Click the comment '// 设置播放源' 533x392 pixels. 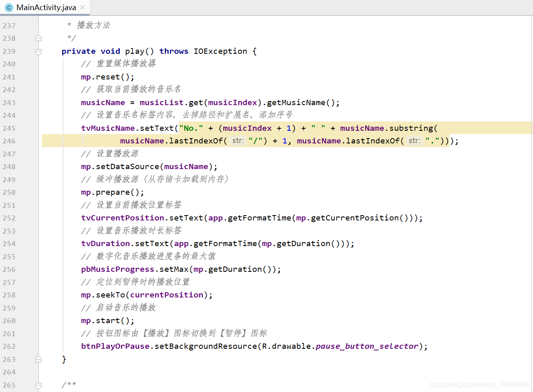pyautogui.click(x=110, y=154)
